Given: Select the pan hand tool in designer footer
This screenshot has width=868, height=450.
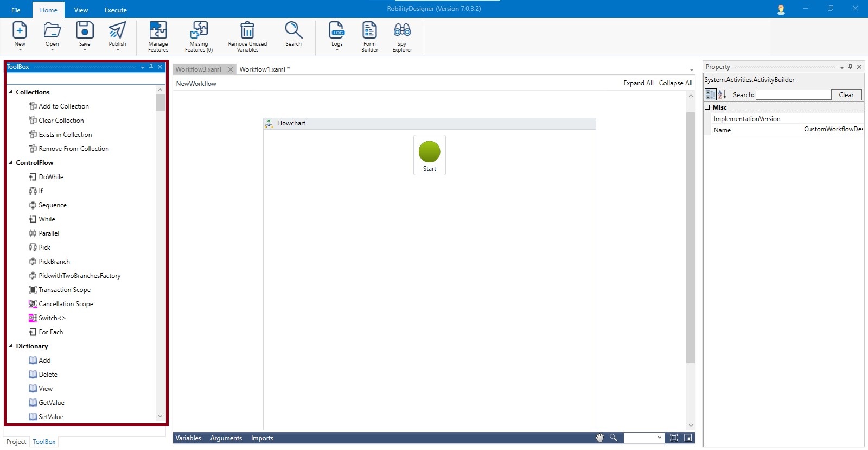Looking at the screenshot, I should [x=599, y=438].
